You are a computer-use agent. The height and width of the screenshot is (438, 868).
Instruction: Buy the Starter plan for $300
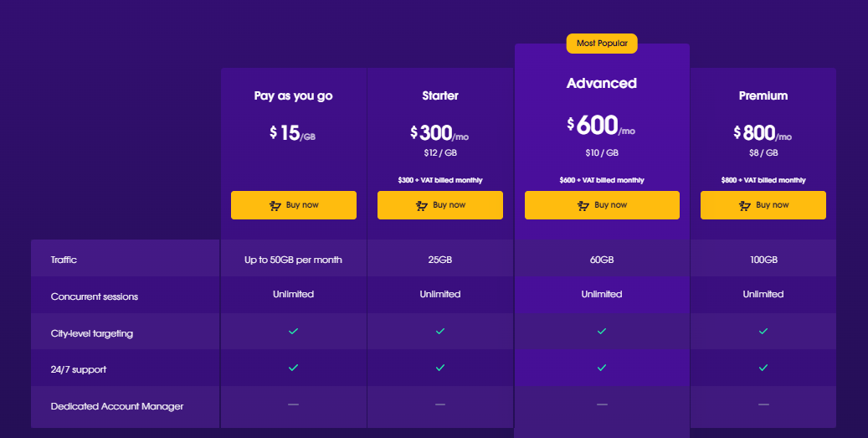(440, 205)
